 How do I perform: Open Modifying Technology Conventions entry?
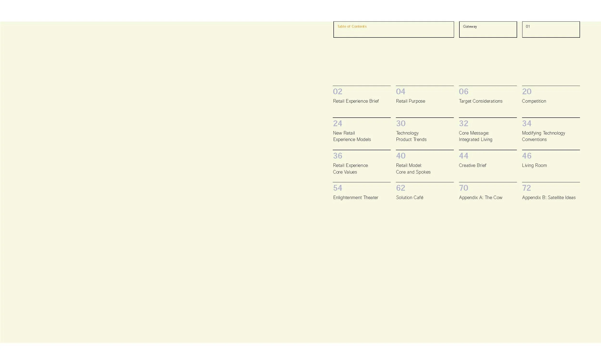click(x=543, y=136)
